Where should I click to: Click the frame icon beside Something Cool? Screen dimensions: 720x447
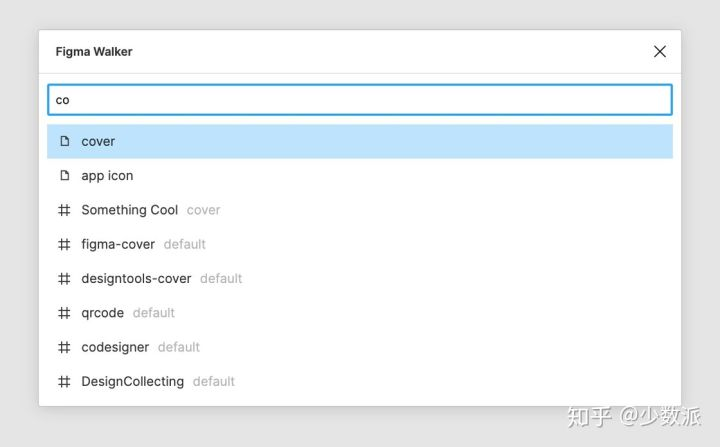click(x=65, y=210)
